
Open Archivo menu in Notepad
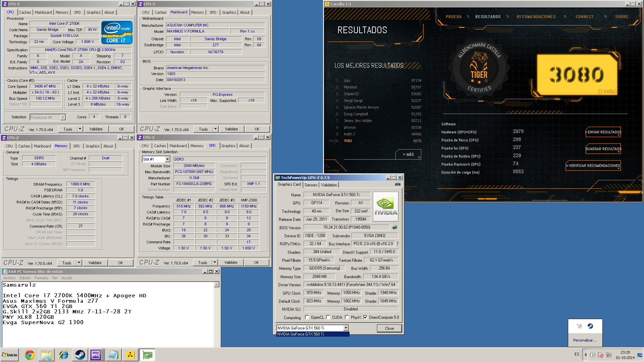point(9,278)
